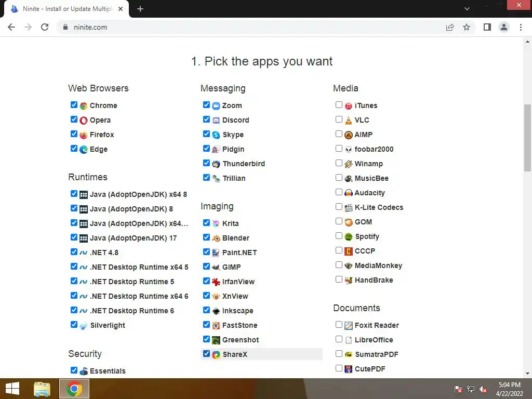Open the share page icon in address bar
This screenshot has height=399, width=532.
point(450,27)
